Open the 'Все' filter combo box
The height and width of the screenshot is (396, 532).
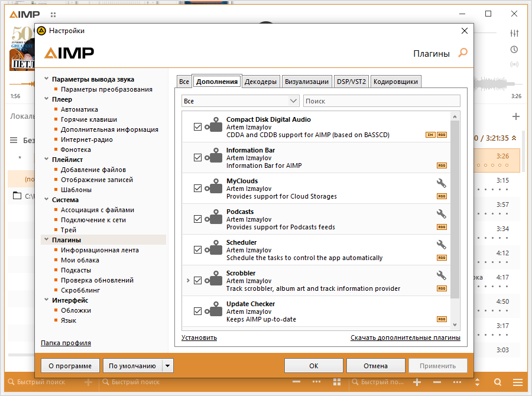pyautogui.click(x=240, y=101)
